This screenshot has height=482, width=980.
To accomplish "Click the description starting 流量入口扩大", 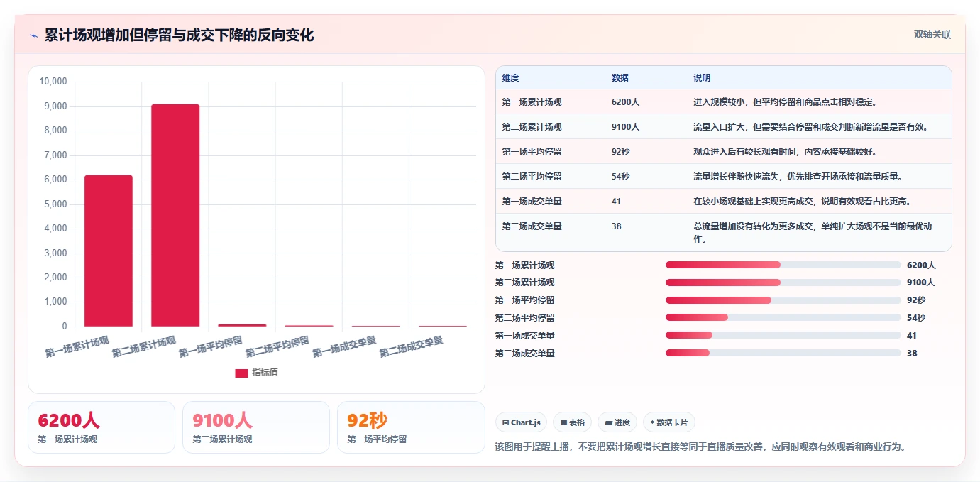I will point(811,127).
